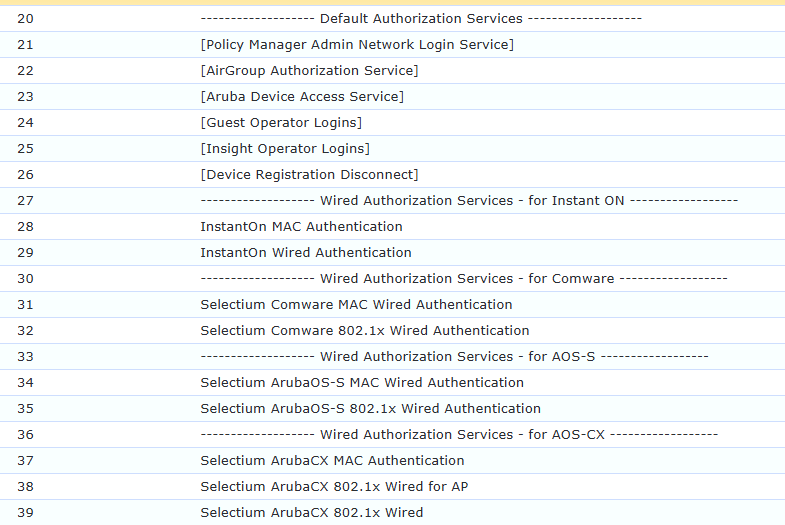Open Selectium ArubaCX MAC Authentication
The height and width of the screenshot is (525, 785).
332,461
